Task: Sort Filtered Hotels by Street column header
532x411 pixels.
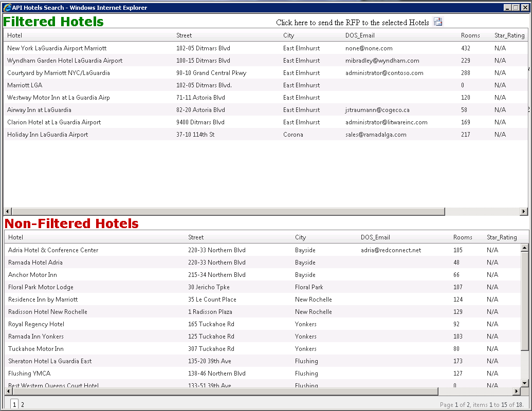Action: pos(184,35)
